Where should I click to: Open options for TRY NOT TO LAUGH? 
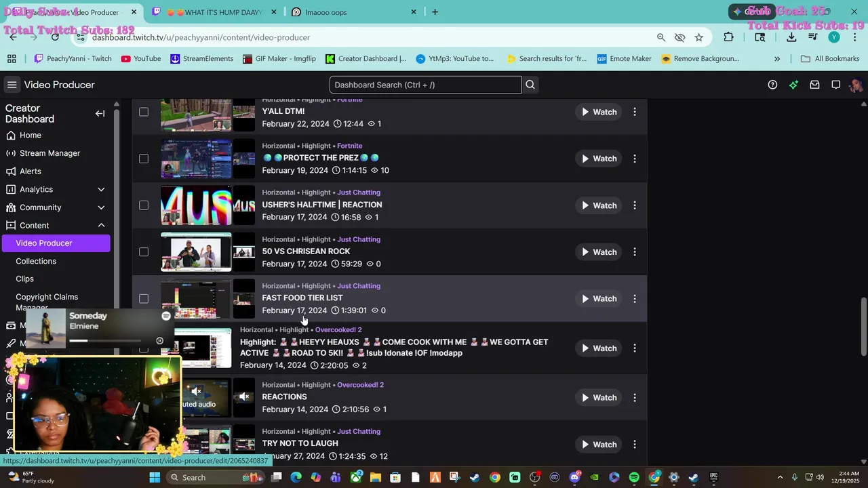point(635,445)
